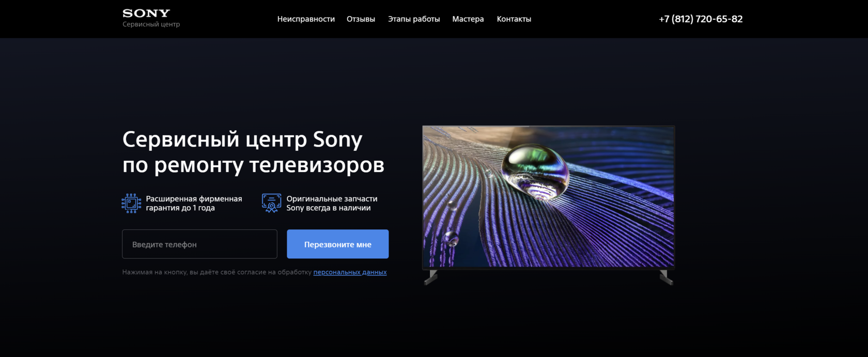The image size is (868, 357).
Task: Click the 'Сервисный центр' text under the logo
Action: click(151, 24)
